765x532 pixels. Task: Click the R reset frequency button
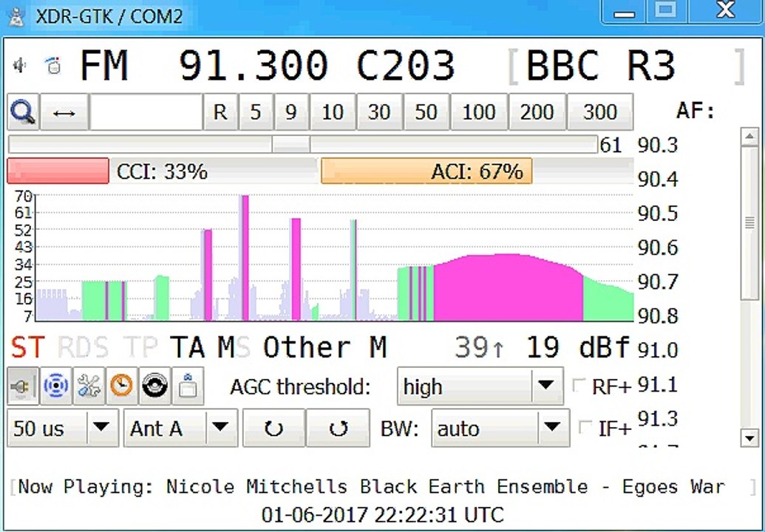pos(220,112)
